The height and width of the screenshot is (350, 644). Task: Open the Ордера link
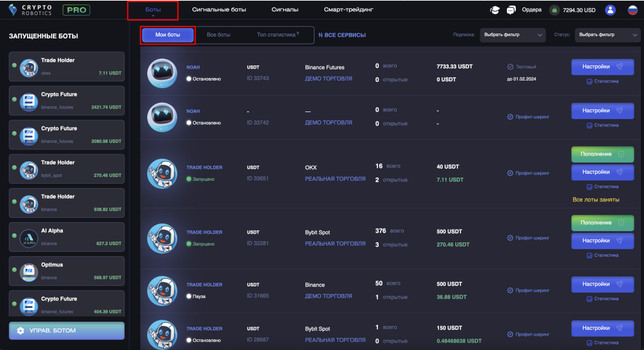pos(531,10)
